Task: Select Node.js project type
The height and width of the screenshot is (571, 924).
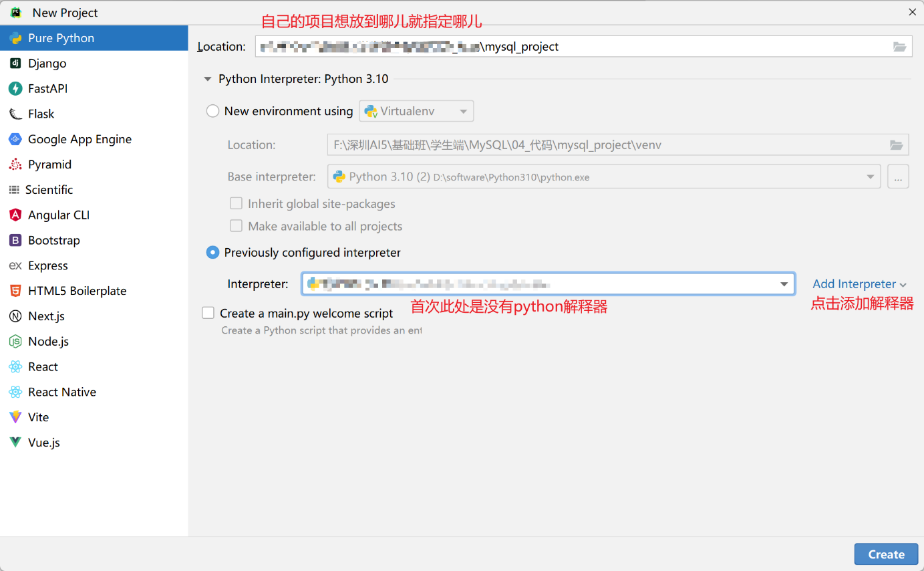Action: (94, 342)
